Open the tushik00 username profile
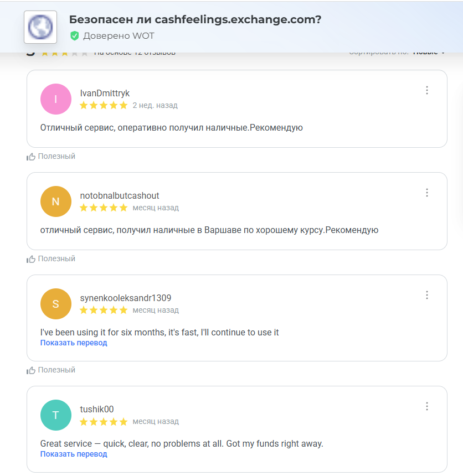Viewport: 463px width, 476px height. click(97, 409)
